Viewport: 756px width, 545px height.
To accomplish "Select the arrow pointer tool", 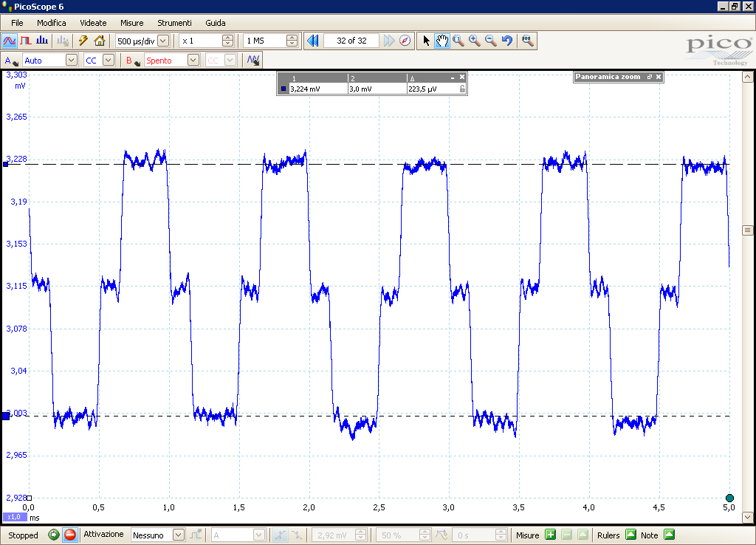I will [x=426, y=41].
